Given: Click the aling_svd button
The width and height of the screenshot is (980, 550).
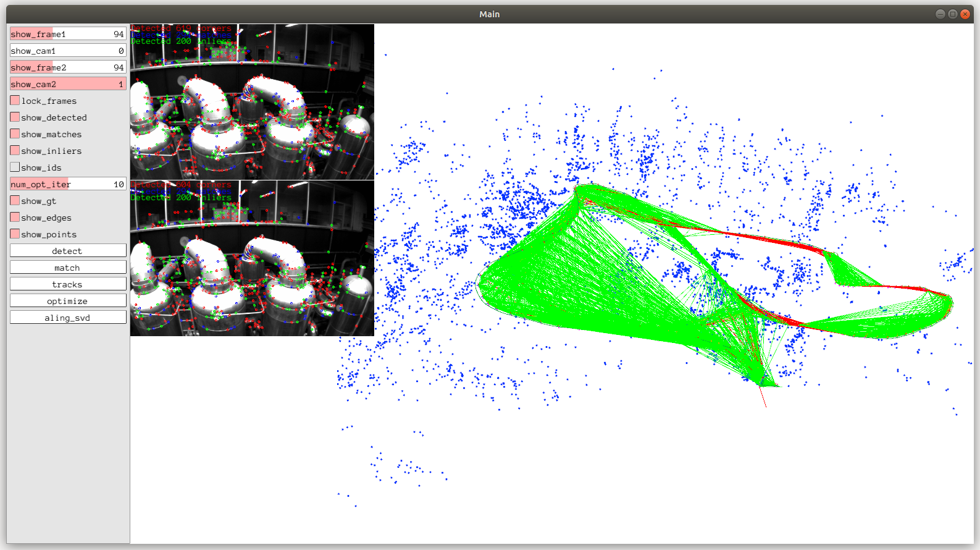Looking at the screenshot, I should click(x=68, y=318).
